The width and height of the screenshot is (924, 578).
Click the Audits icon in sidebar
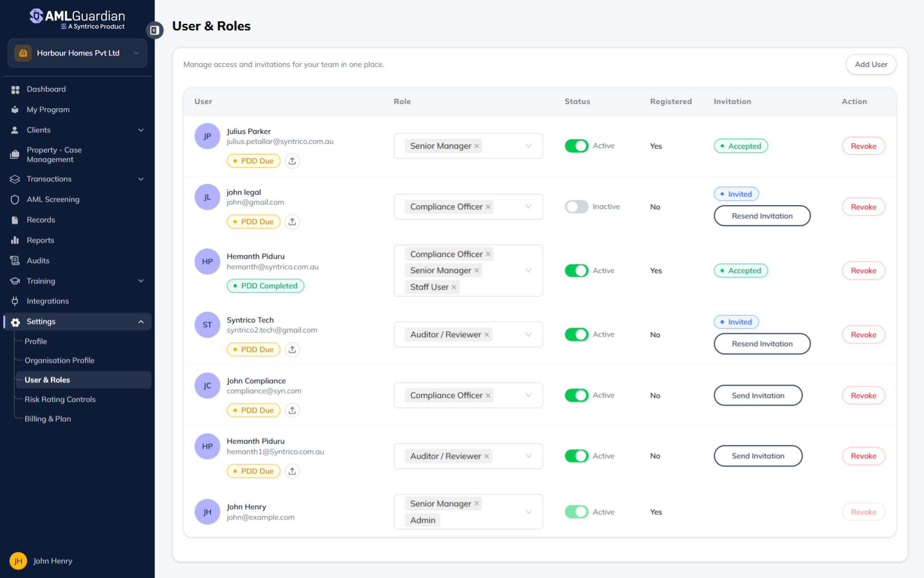15,261
